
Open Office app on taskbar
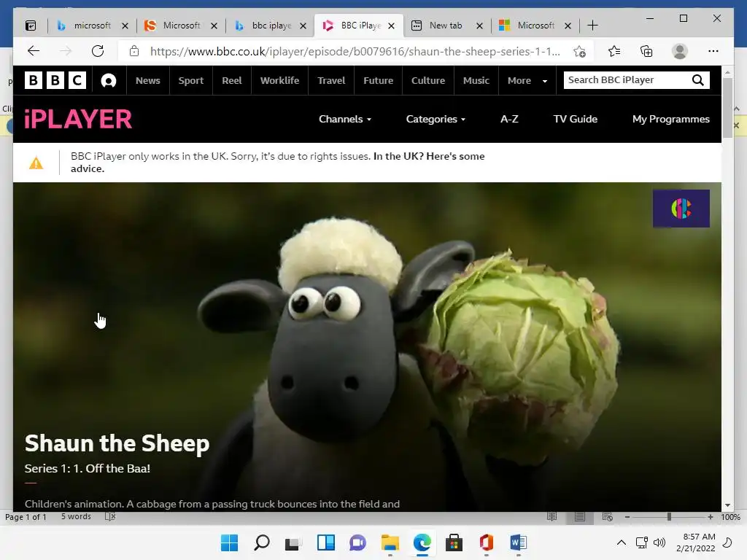tap(486, 542)
